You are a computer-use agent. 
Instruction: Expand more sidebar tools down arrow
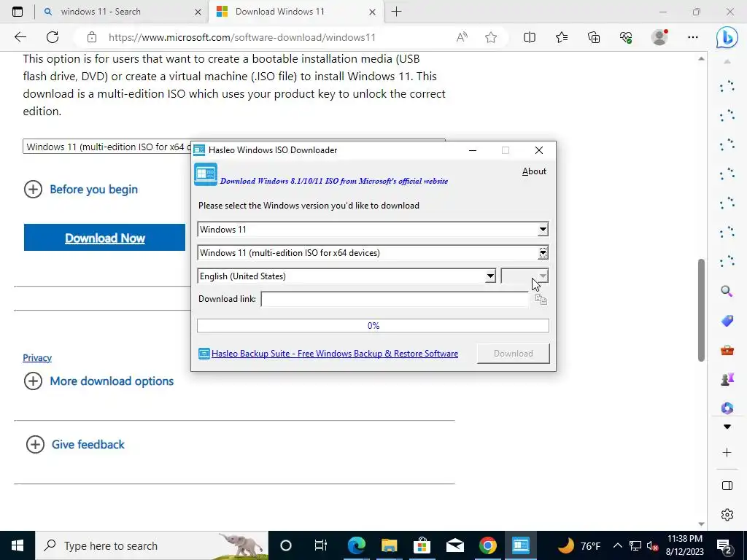tap(727, 427)
